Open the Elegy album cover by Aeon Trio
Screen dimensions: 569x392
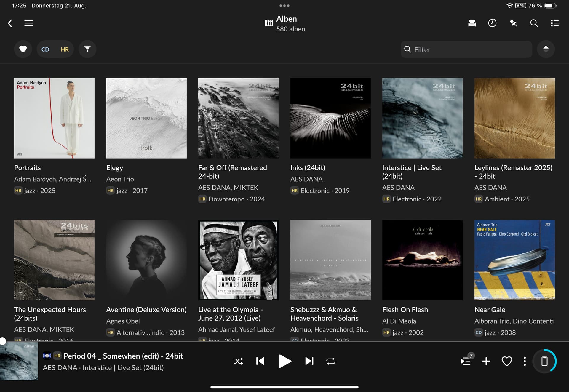146,118
